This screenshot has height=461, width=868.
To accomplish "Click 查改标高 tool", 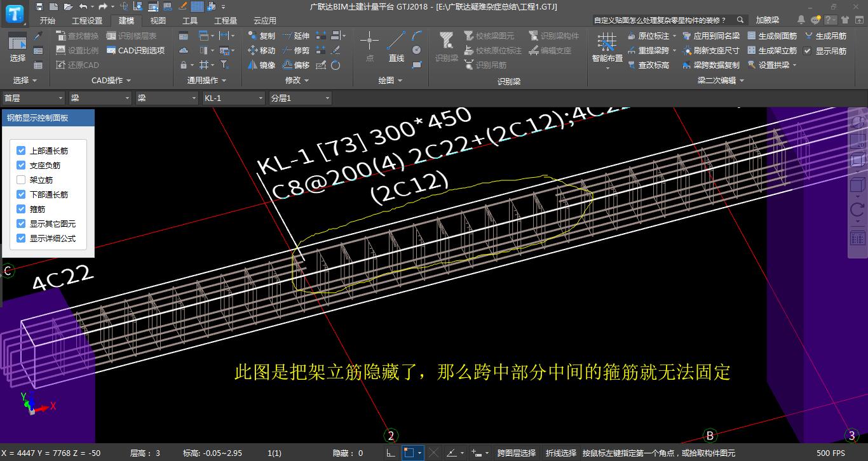I will [648, 65].
